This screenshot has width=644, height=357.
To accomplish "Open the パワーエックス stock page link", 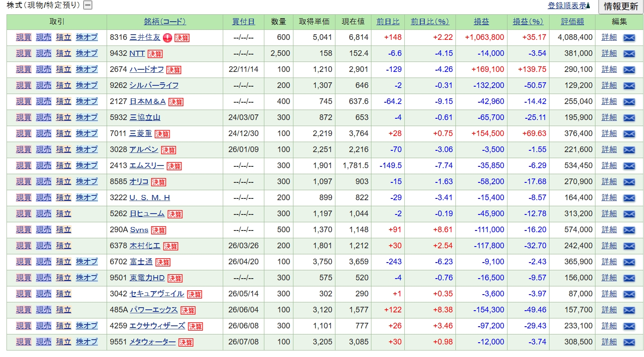I will (154, 310).
